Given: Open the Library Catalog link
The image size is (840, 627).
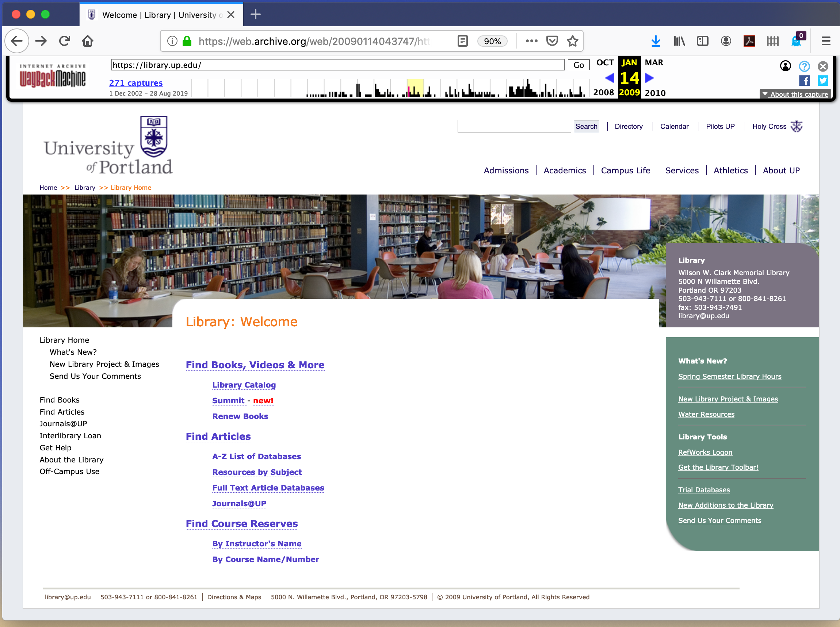Looking at the screenshot, I should tap(244, 385).
